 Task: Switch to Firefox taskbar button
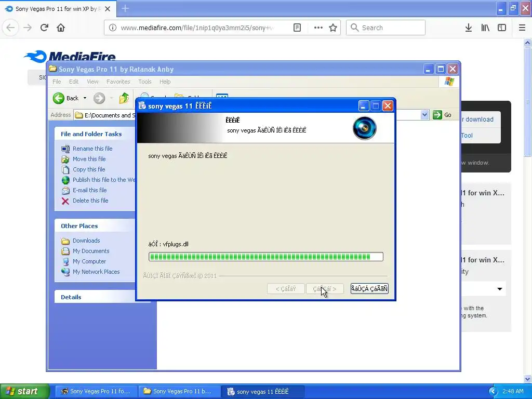[x=96, y=392]
